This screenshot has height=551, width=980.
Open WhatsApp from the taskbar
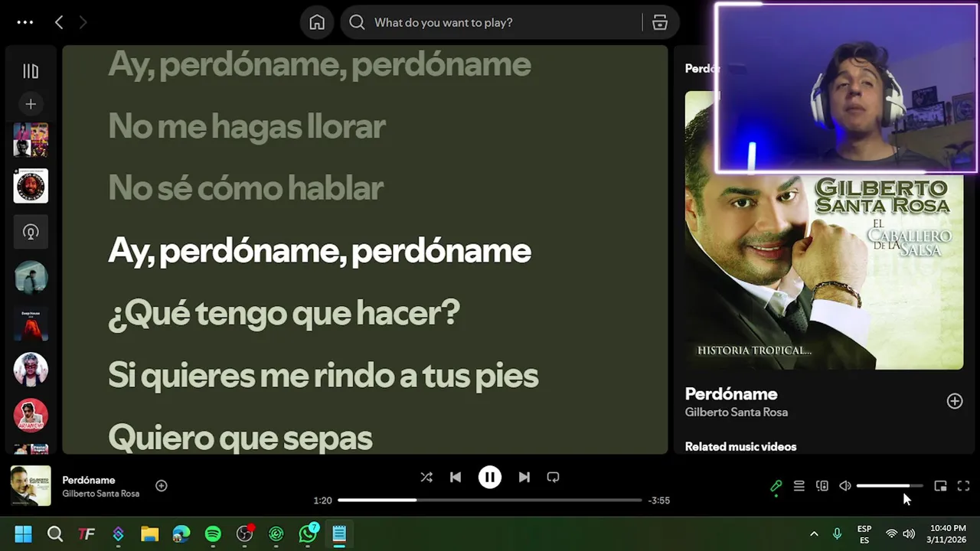tap(308, 534)
